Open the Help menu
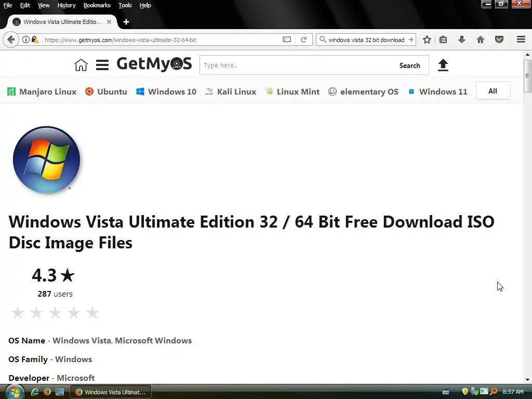 click(x=145, y=5)
